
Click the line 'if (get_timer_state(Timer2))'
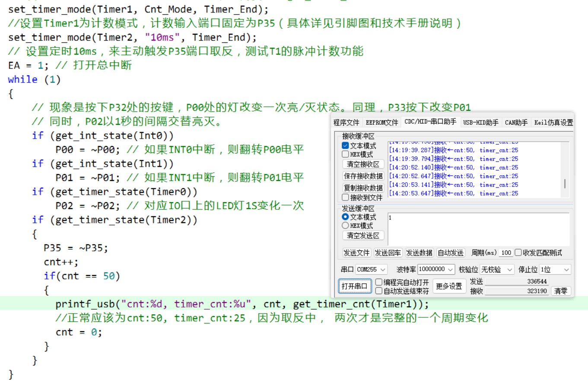point(114,220)
